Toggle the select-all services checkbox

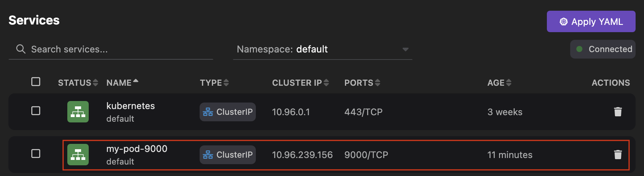(36, 82)
